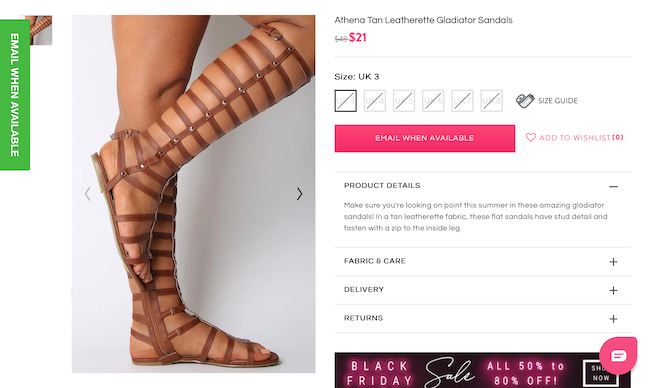Select the sandal thumbnail image
The image size is (650, 388).
pos(39,30)
